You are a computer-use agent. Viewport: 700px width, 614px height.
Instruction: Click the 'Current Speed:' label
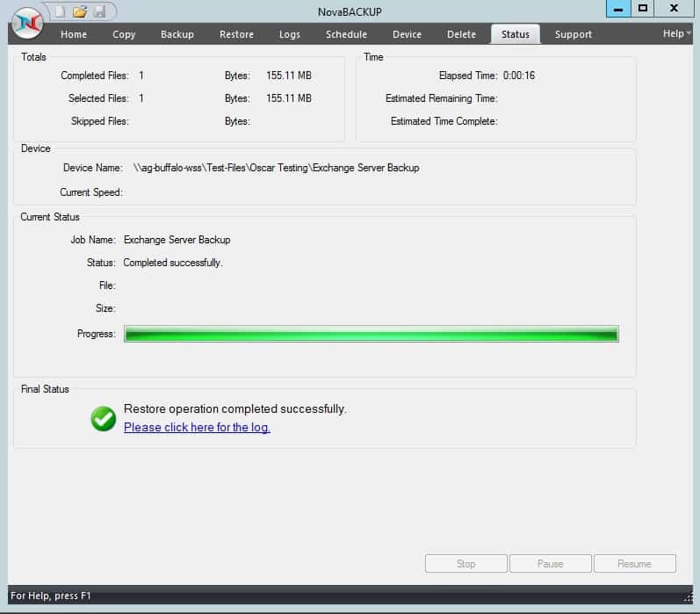click(x=91, y=192)
